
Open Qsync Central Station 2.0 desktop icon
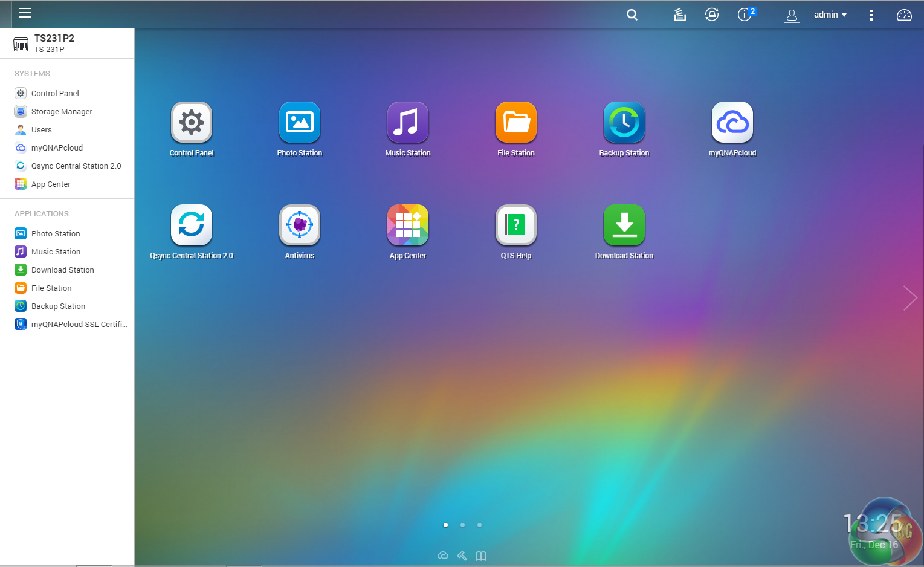pos(192,225)
